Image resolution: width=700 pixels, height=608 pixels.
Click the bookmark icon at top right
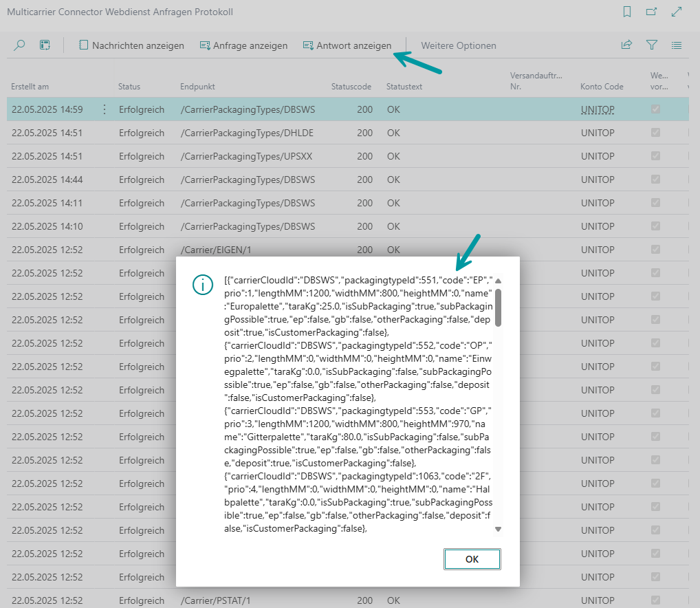tap(626, 12)
